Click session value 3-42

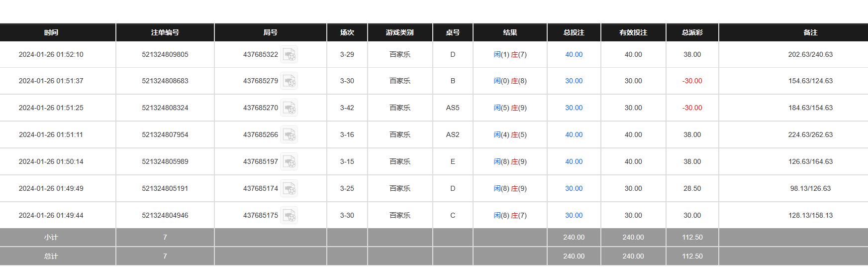[347, 108]
